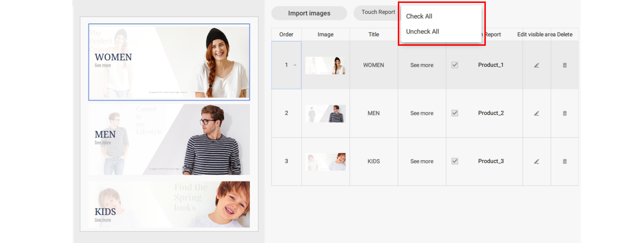Click the Import images button

coord(309,13)
